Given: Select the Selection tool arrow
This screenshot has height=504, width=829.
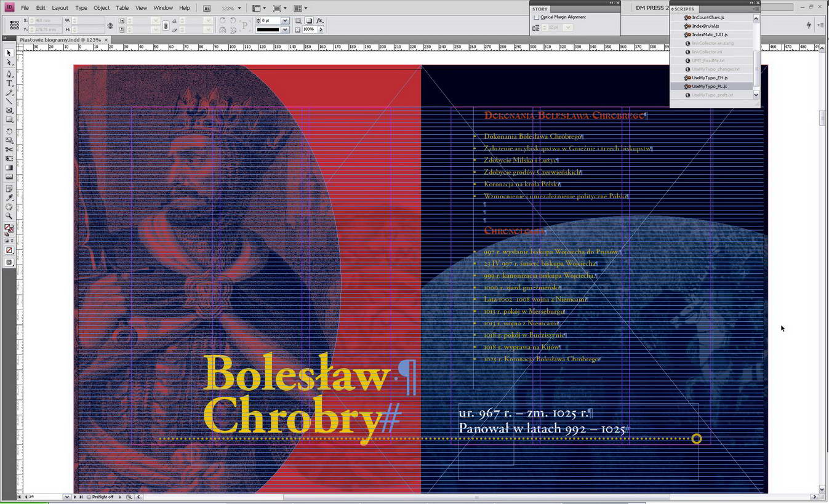Looking at the screenshot, I should pyautogui.click(x=9, y=54).
